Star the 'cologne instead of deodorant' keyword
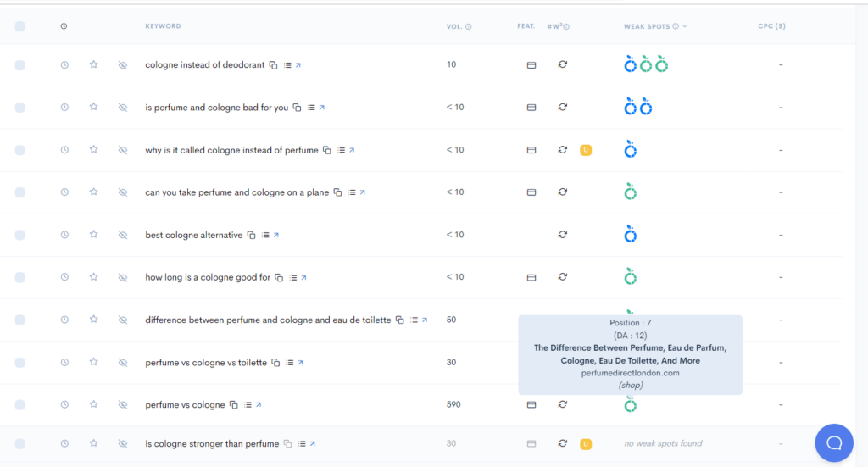Screen dimensions: 868x467 [94, 64]
